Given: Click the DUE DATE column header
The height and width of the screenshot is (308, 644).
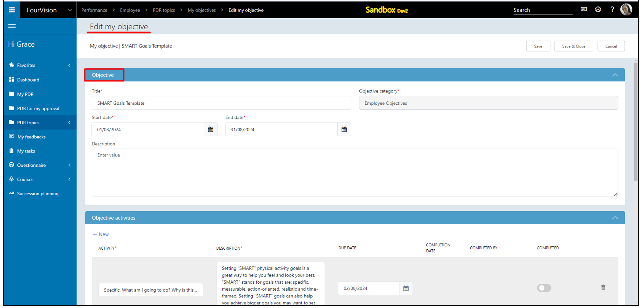Looking at the screenshot, I should pyautogui.click(x=347, y=248).
